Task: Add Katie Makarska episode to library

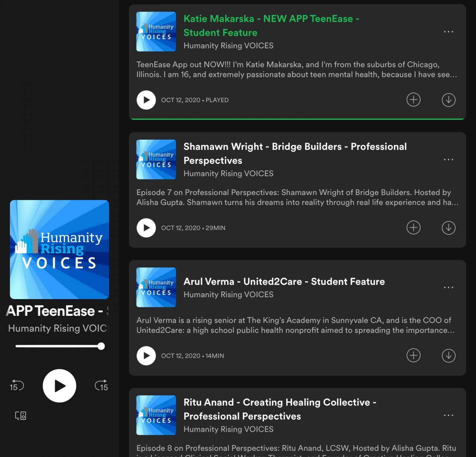Action: coord(414,100)
